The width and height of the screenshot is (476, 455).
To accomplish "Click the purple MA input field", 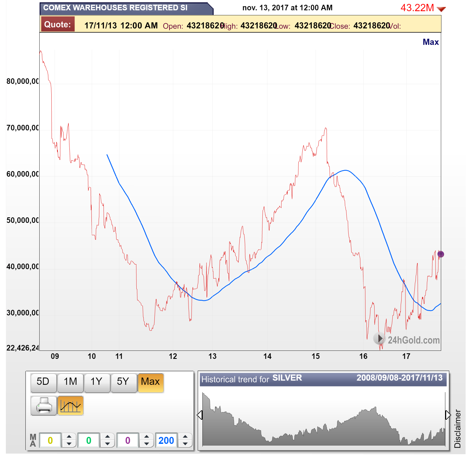I will [x=128, y=440].
